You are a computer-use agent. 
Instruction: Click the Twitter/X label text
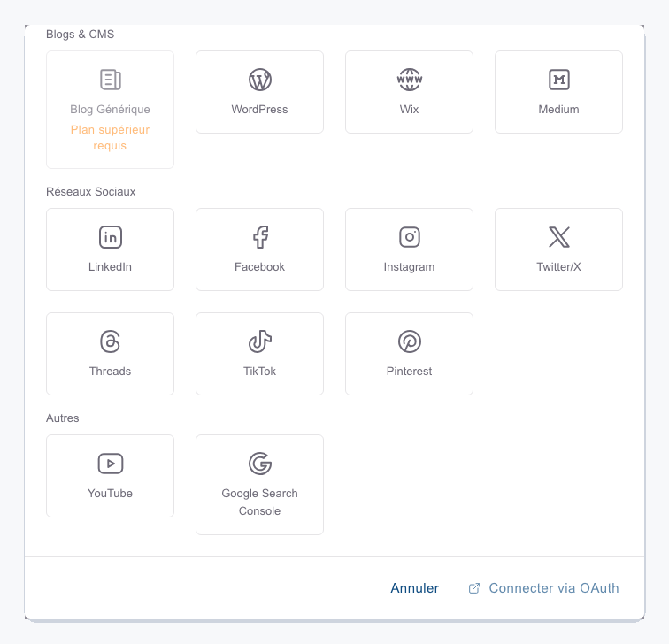[x=558, y=267]
